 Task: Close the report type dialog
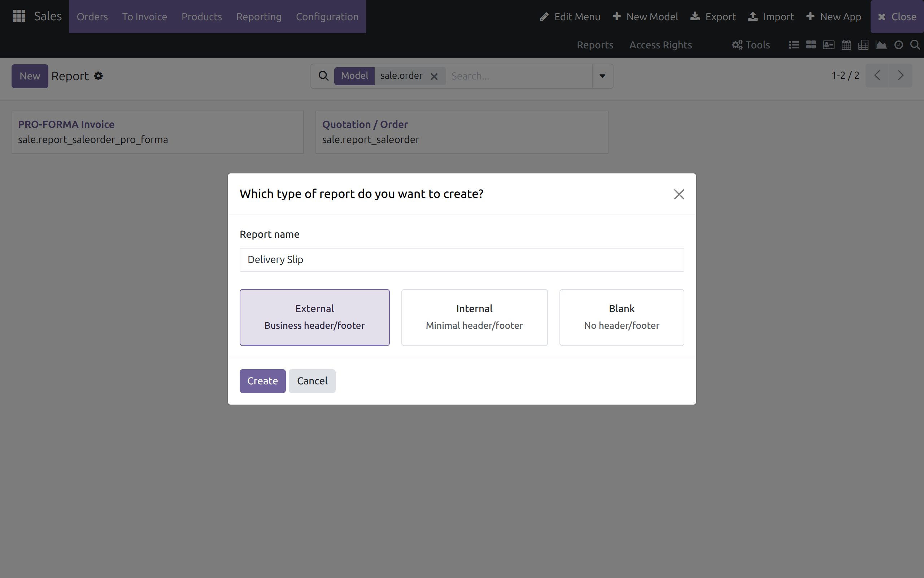pyautogui.click(x=679, y=194)
